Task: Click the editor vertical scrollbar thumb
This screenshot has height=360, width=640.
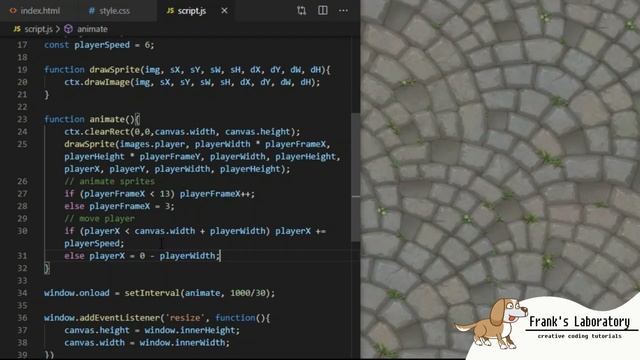Action: (356, 177)
